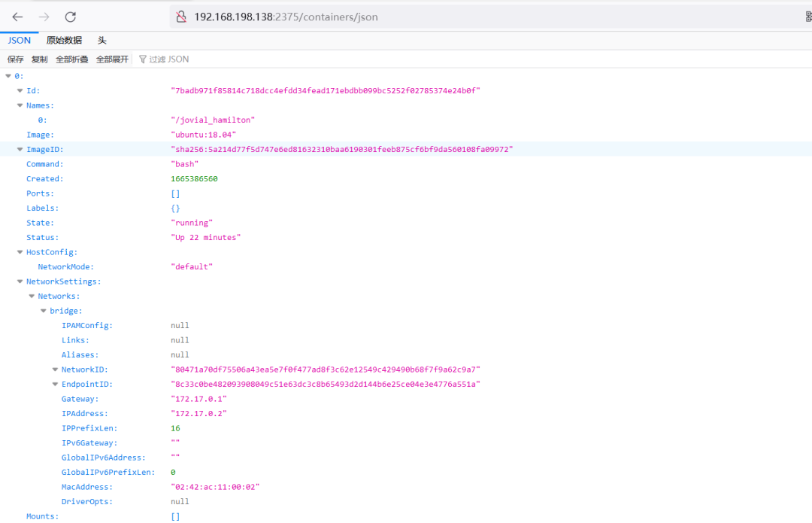Collapse the Networks node

click(32, 296)
